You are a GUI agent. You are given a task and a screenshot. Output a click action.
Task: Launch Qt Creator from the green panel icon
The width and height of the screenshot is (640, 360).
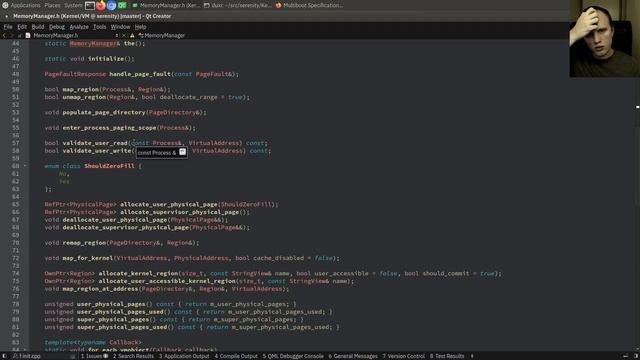tap(122, 5)
